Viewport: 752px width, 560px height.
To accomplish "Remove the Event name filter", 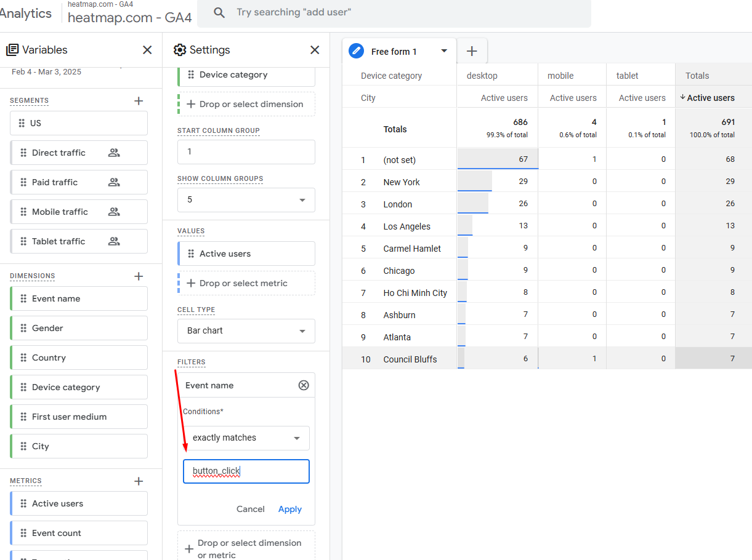I will pos(304,385).
